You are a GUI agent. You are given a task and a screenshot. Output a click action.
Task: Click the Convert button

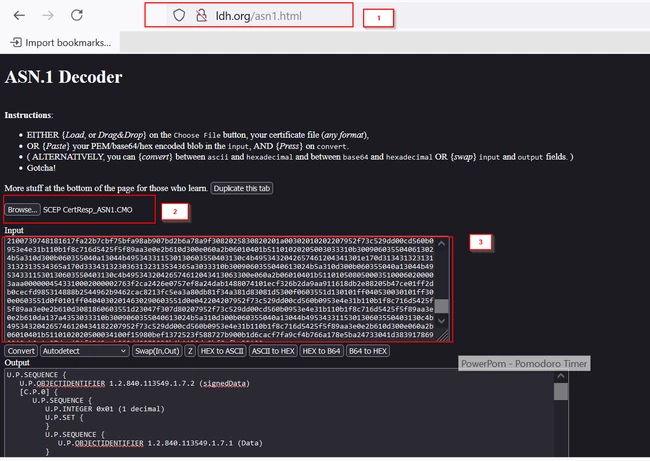pyautogui.click(x=21, y=351)
